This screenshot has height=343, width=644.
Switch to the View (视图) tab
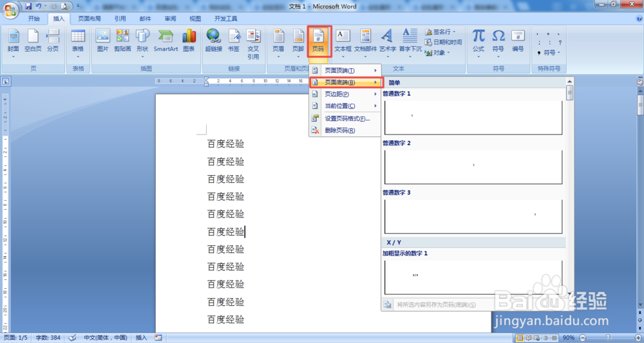(195, 19)
